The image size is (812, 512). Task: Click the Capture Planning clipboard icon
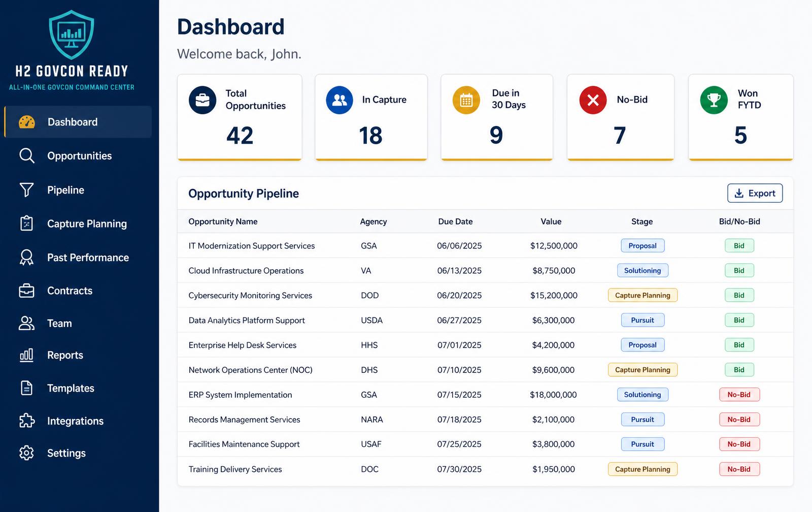26,223
